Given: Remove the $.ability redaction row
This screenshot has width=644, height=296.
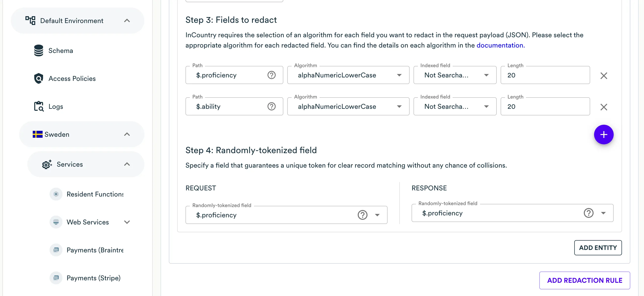Looking at the screenshot, I should [604, 107].
